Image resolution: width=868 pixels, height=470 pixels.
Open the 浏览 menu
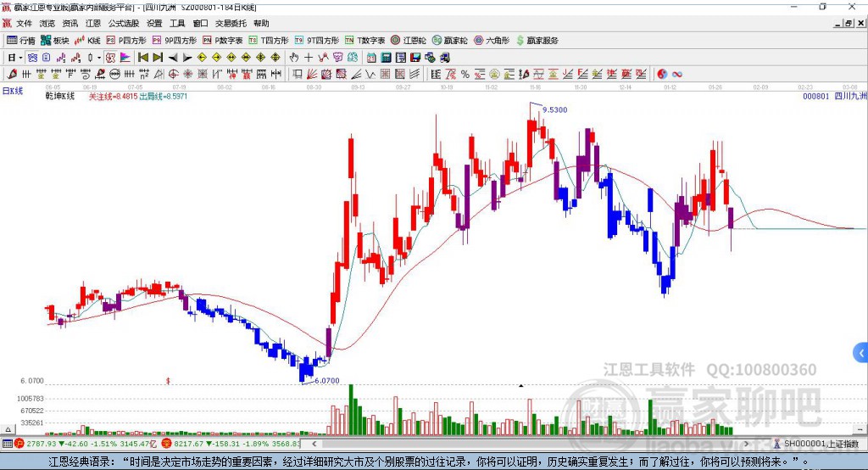click(47, 23)
